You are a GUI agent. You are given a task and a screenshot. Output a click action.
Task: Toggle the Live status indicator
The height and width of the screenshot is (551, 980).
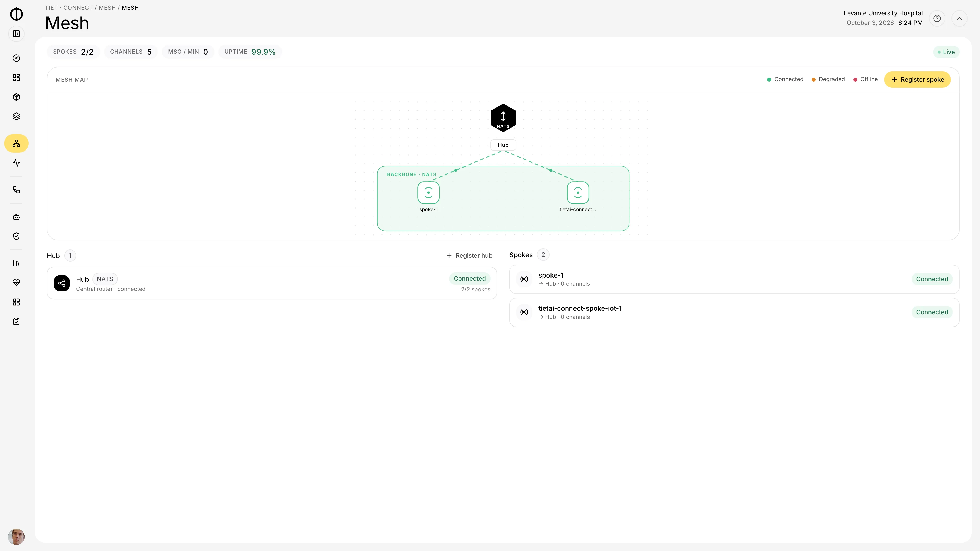pyautogui.click(x=946, y=52)
